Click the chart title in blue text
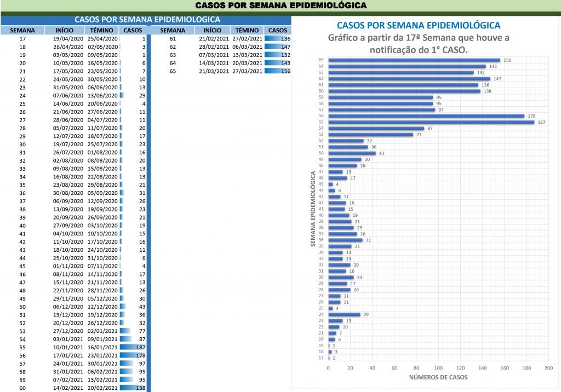The height and width of the screenshot is (392, 561). [x=418, y=25]
